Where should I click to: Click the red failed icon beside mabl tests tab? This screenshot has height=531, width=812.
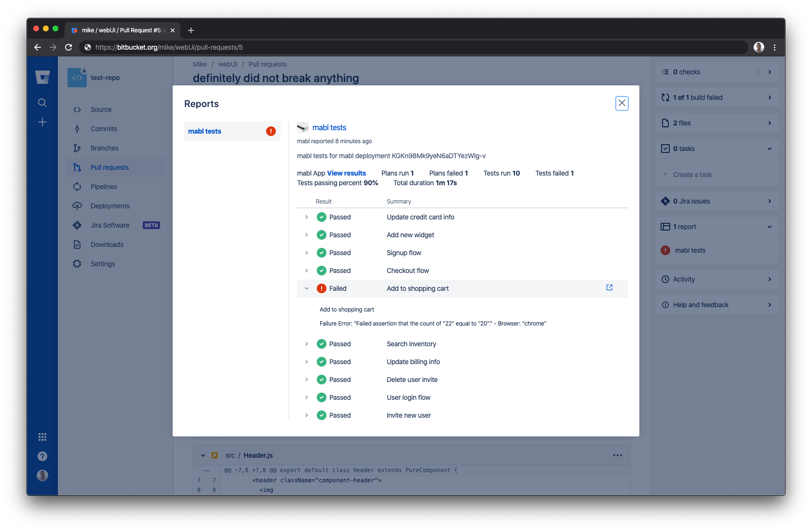tap(271, 131)
